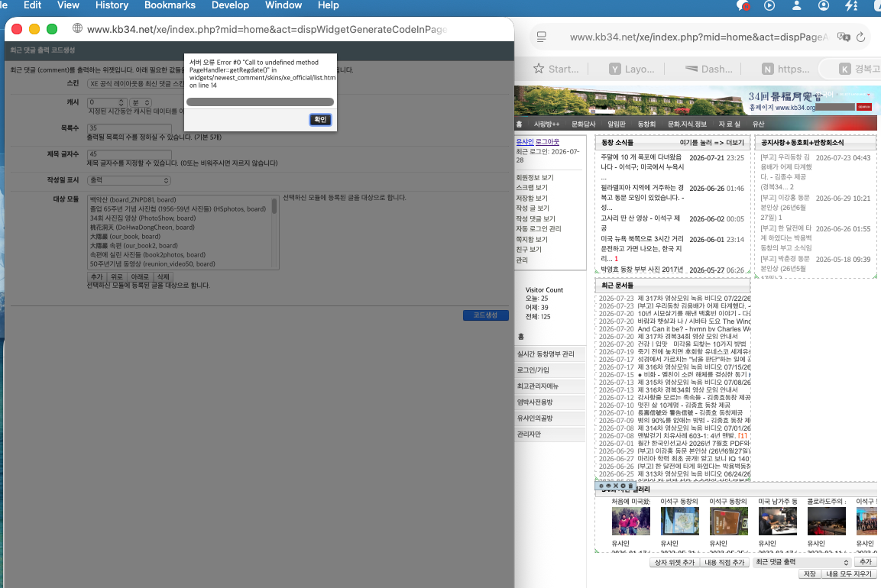
Task: Confirm the server error dialog with 확인
Action: 320,120
